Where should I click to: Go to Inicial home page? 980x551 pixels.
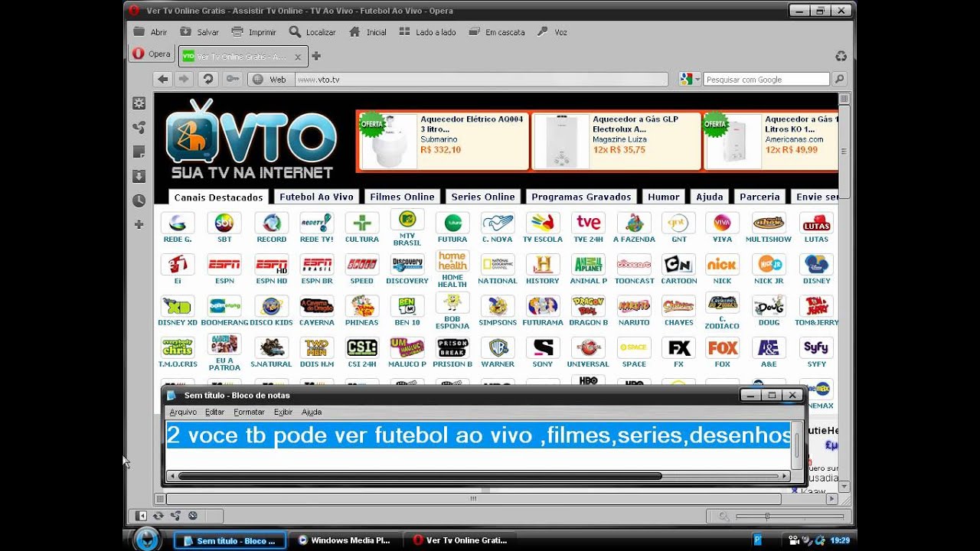(x=367, y=32)
